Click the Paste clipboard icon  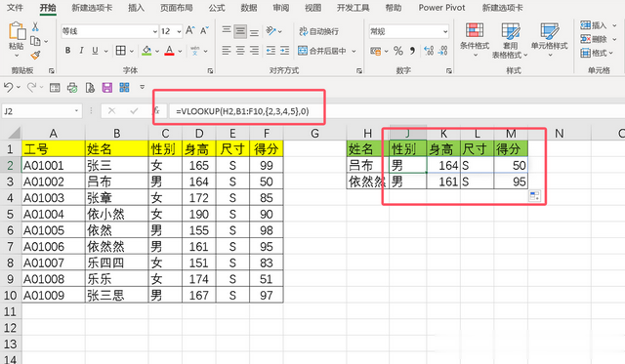(x=17, y=31)
